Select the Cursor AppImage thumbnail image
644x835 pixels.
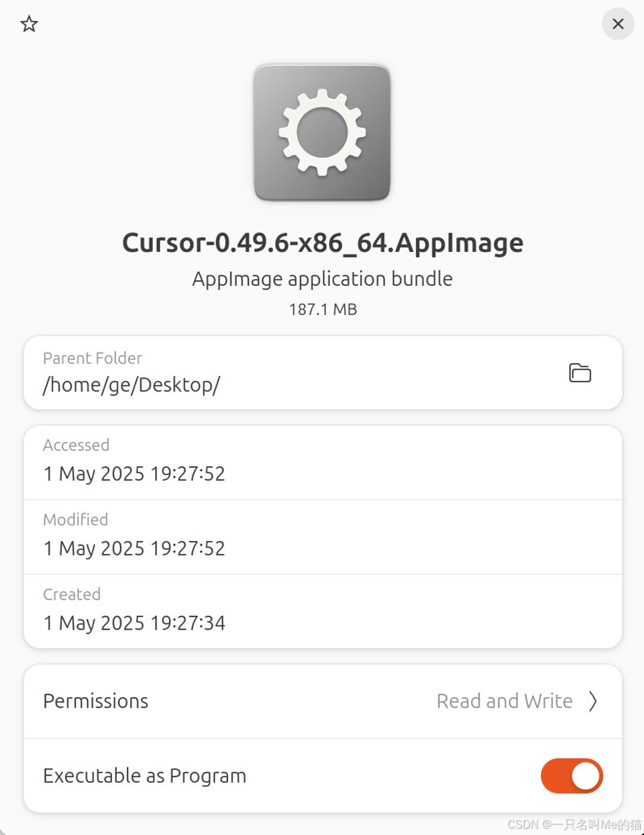[322, 134]
